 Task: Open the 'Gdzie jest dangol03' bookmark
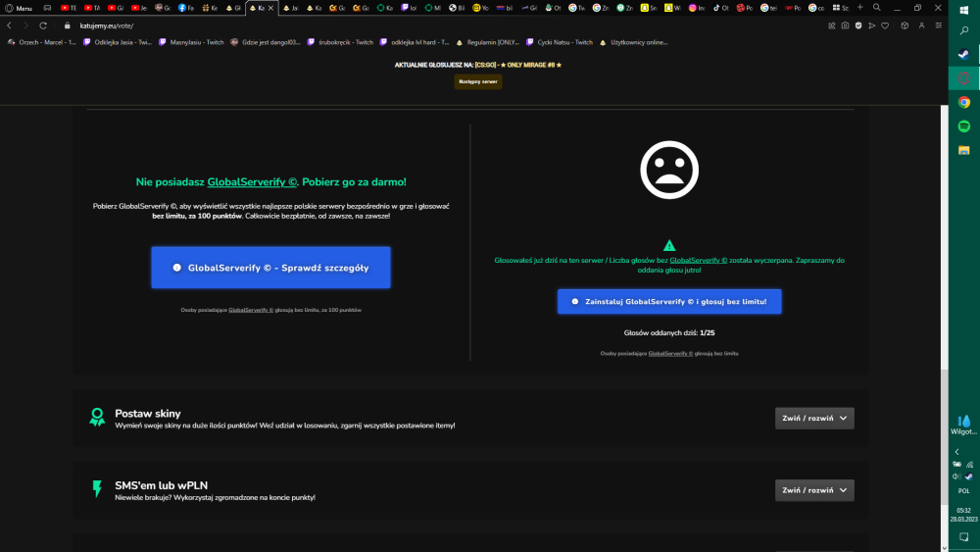click(x=266, y=42)
